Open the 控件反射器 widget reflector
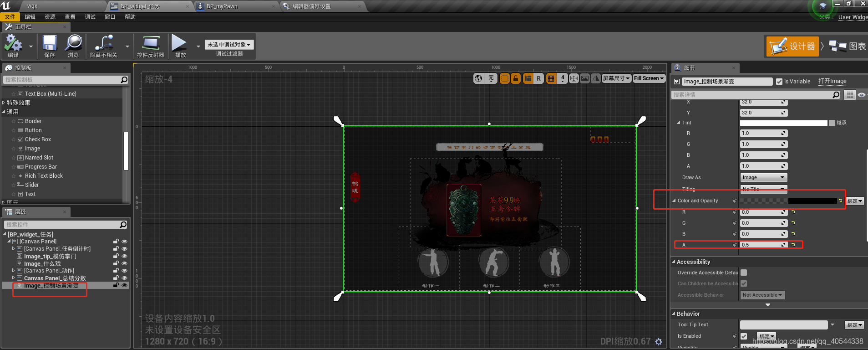Image resolution: width=868 pixels, height=350 pixels. (151, 43)
